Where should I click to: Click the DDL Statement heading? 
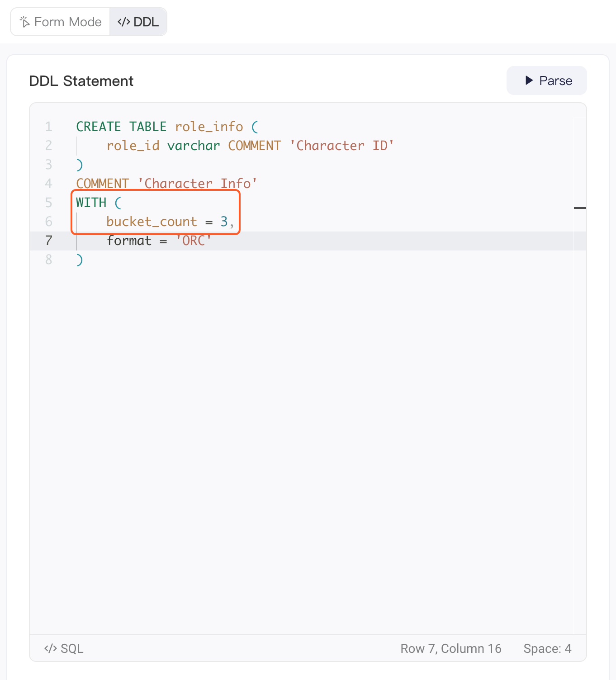[x=81, y=81]
